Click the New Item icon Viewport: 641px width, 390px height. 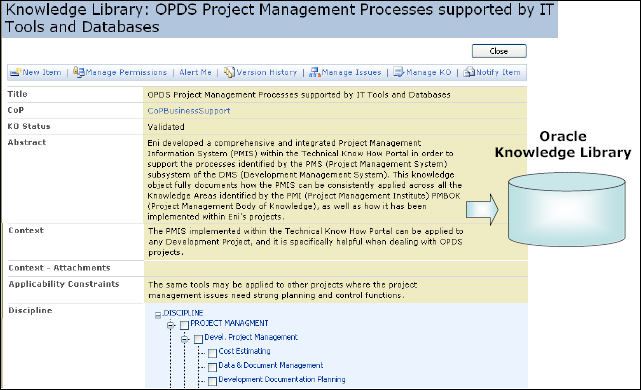(x=16, y=72)
